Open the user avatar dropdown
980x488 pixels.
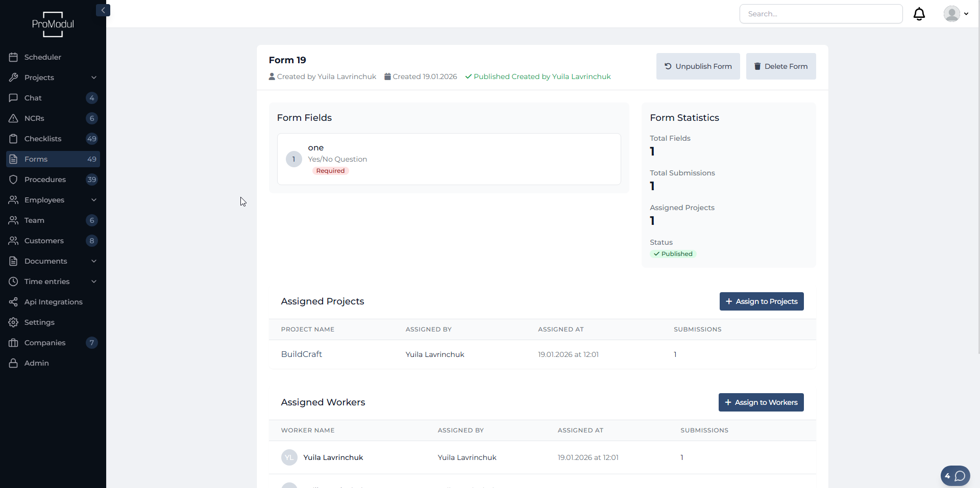[955, 14]
